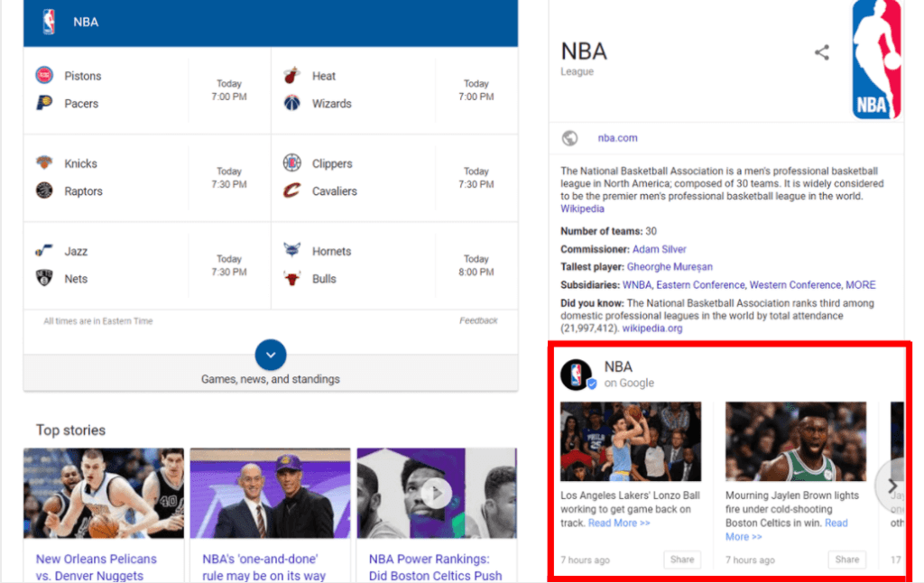Open the large NBA logo image
This screenshot has height=583, width=924.
877,59
